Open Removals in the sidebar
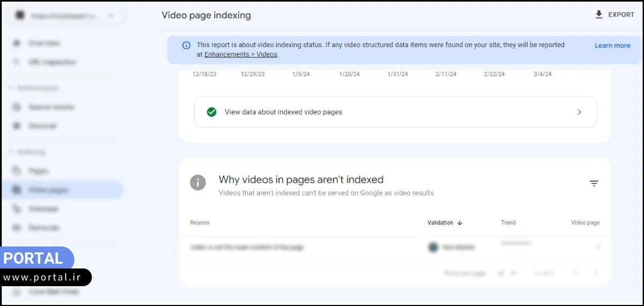Viewport: 644px width, 306px height. (43, 227)
